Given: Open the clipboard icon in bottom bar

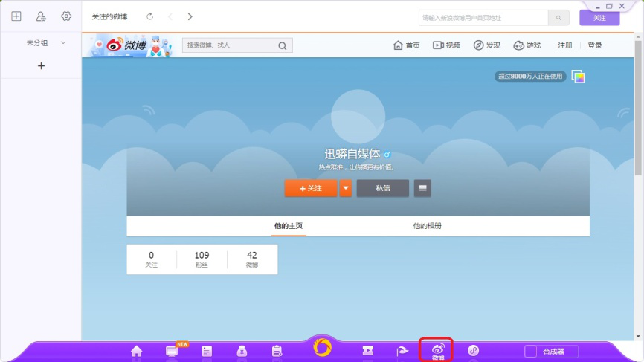Looking at the screenshot, I should pos(277,351).
